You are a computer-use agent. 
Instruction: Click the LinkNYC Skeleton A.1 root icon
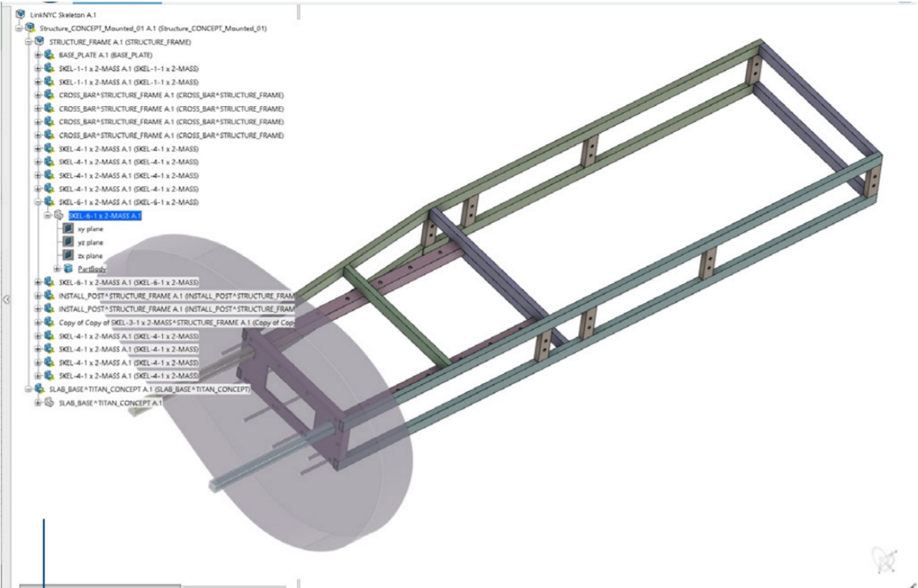pyautogui.click(x=20, y=14)
